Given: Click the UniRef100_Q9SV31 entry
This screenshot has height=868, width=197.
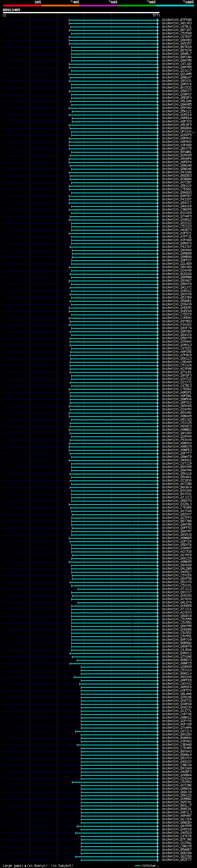Looking at the screenshot, I should coord(176,81).
